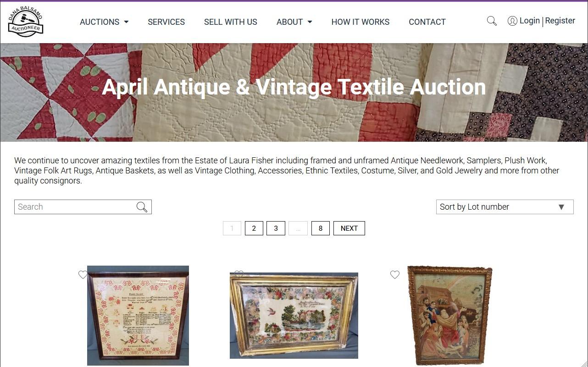This screenshot has height=367, width=588.
Task: Favorite the family record sampler lot
Action: click(x=83, y=274)
